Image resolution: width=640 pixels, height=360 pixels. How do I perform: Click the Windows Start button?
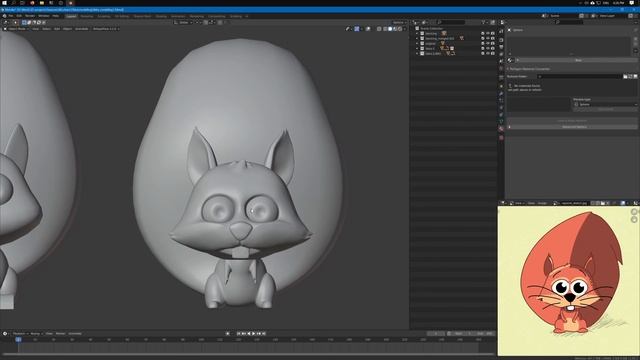(x=4, y=3)
